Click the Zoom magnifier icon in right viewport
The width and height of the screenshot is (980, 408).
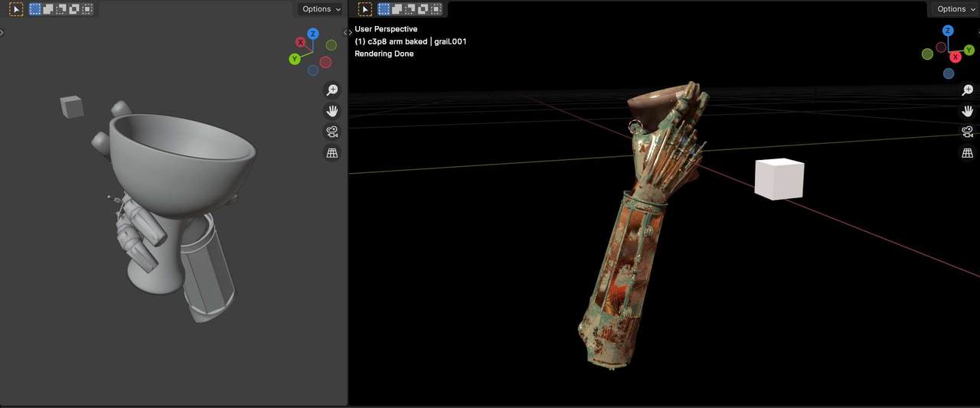click(x=968, y=90)
